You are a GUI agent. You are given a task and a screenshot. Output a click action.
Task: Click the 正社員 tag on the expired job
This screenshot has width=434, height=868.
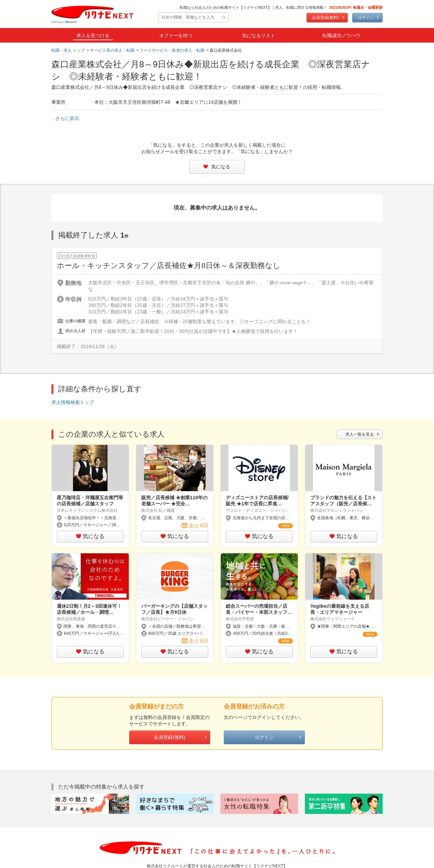click(64, 256)
